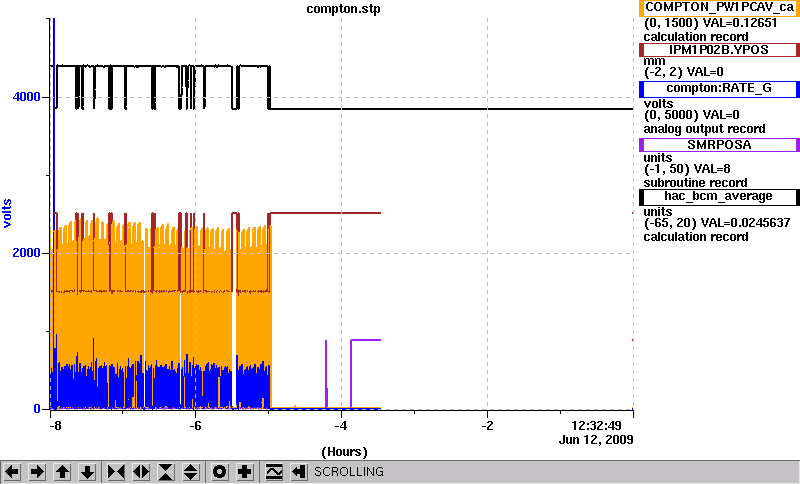
Task: Pan the plot up with the up-arrow button
Action: point(62,472)
